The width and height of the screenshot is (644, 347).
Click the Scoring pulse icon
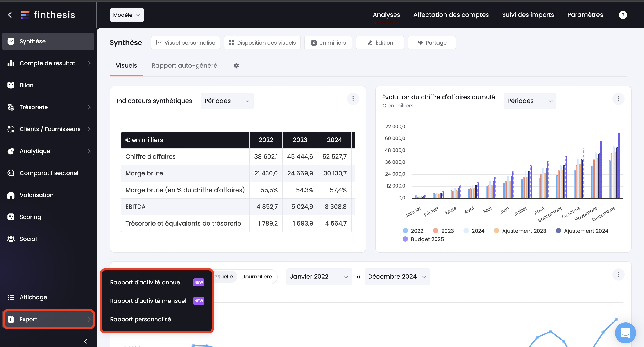11,217
